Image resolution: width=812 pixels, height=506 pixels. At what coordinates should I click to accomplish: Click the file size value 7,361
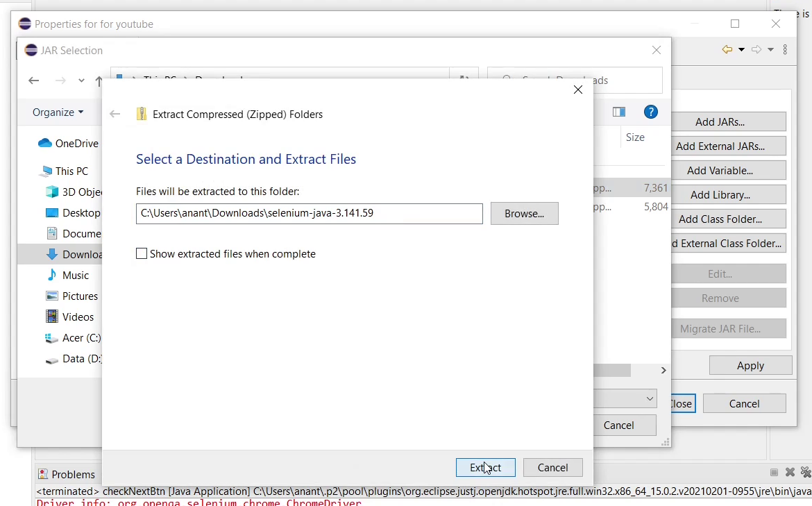656,188
